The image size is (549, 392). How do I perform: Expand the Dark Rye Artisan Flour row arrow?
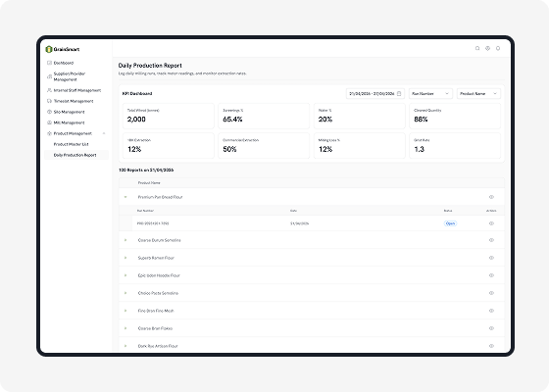click(x=125, y=346)
